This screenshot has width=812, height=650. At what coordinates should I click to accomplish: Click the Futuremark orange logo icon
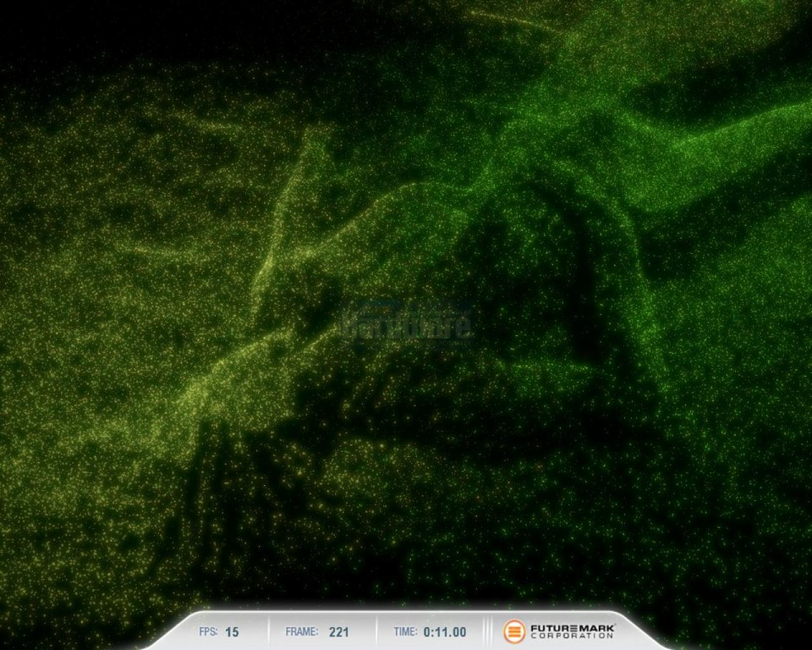(514, 632)
